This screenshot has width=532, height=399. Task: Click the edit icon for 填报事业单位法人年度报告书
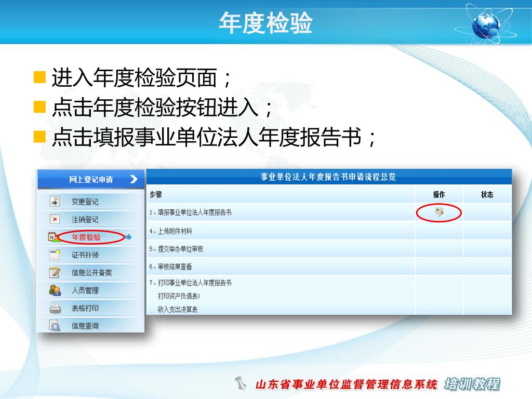pyautogui.click(x=439, y=212)
